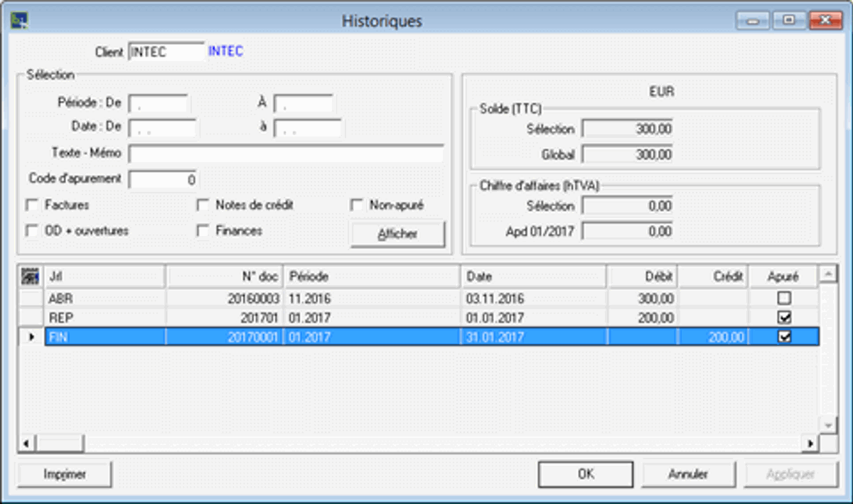Click the Appliquer button
The height and width of the screenshot is (504, 853).
790,474
